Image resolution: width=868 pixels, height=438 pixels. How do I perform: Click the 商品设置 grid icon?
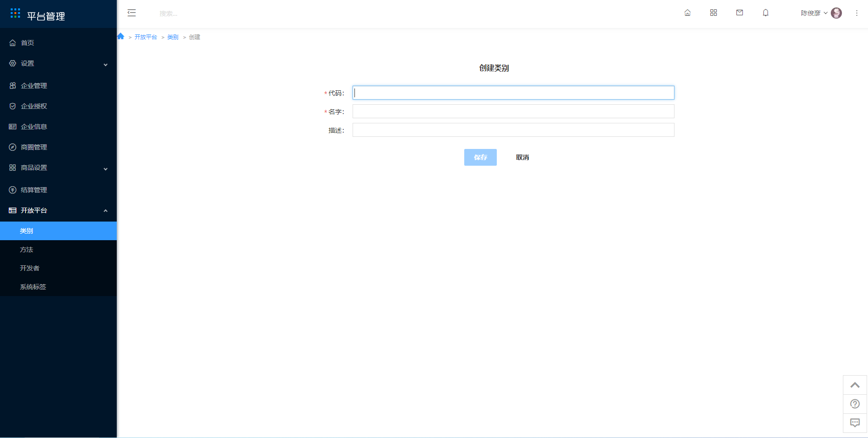click(13, 168)
